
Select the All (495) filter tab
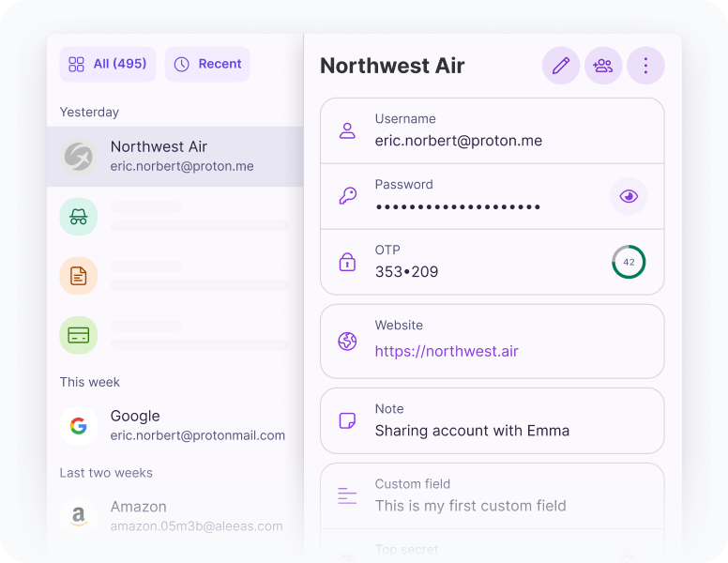pyautogui.click(x=108, y=64)
